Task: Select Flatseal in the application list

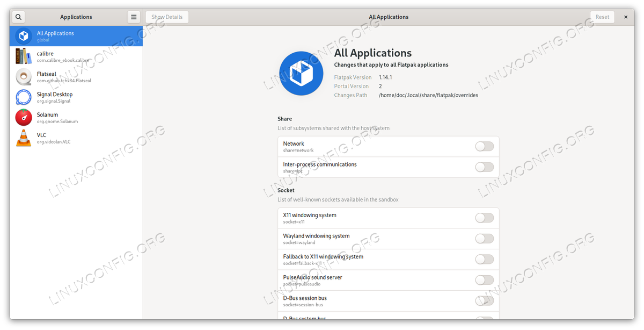Action: pos(76,77)
